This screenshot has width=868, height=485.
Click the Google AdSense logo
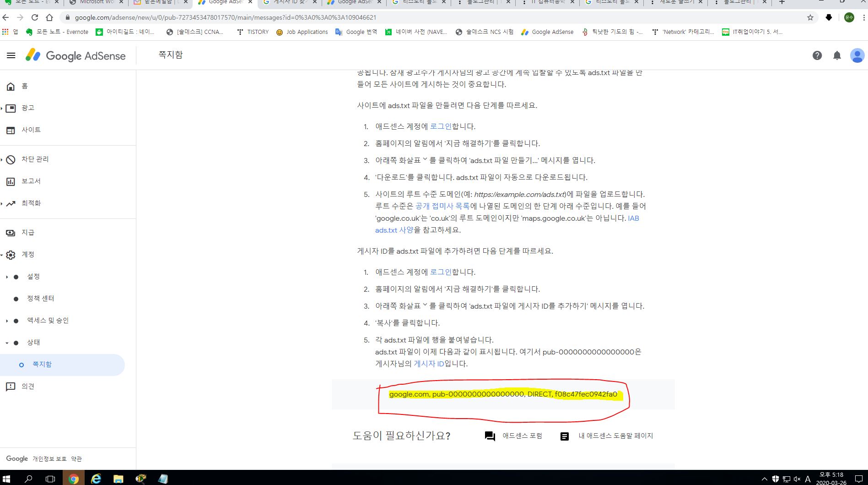pos(75,55)
